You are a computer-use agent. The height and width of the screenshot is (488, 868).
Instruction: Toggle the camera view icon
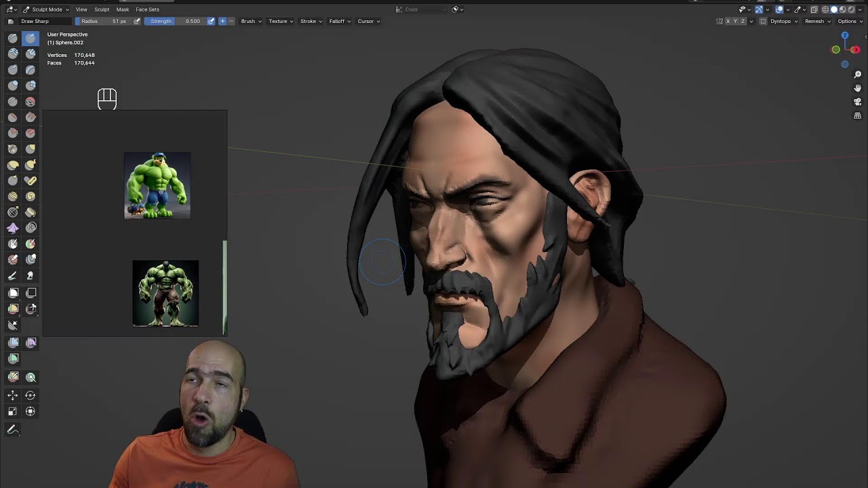click(857, 102)
